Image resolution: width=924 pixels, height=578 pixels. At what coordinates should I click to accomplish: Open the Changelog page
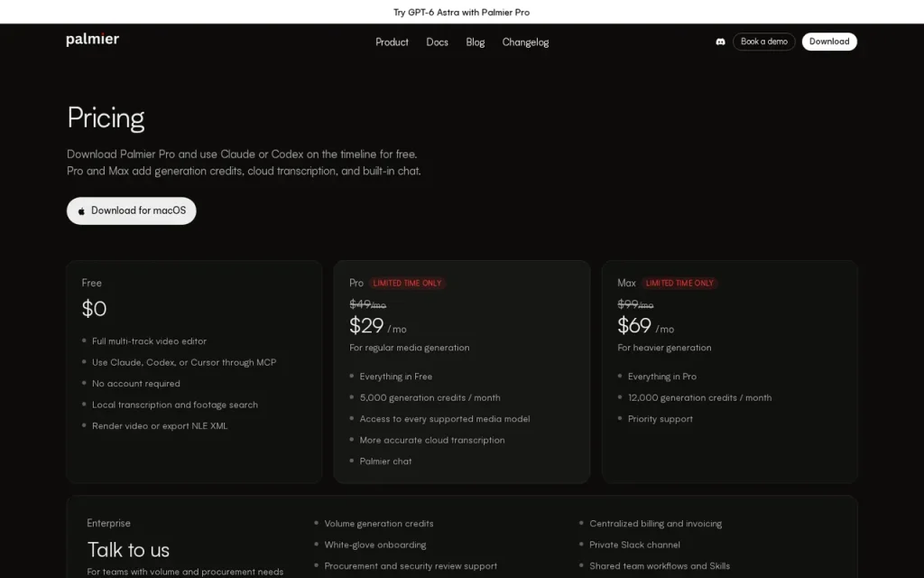click(525, 42)
